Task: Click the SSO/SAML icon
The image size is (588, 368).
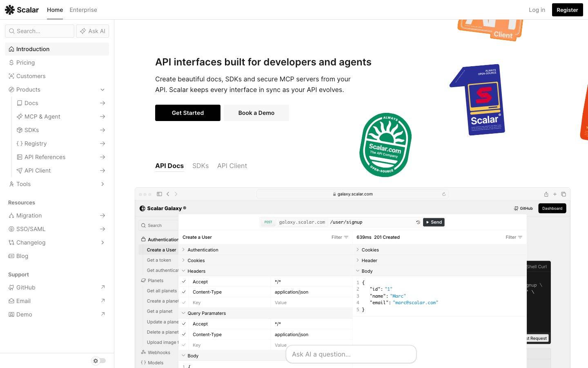Action: tap(11, 229)
